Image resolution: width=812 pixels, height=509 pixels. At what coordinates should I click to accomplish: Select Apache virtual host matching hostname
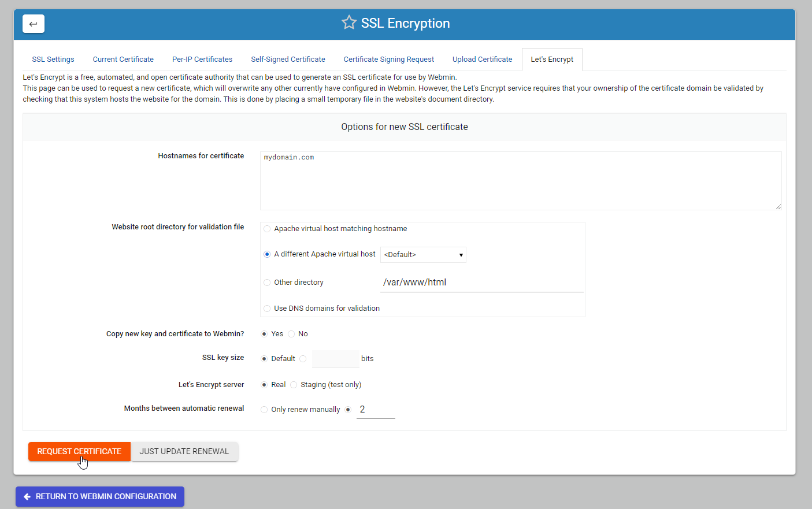click(267, 229)
